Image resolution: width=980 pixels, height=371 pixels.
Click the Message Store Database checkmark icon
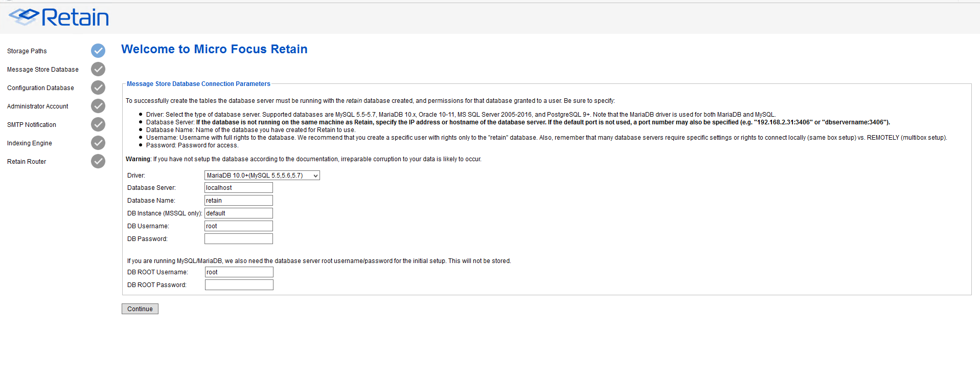tap(98, 69)
